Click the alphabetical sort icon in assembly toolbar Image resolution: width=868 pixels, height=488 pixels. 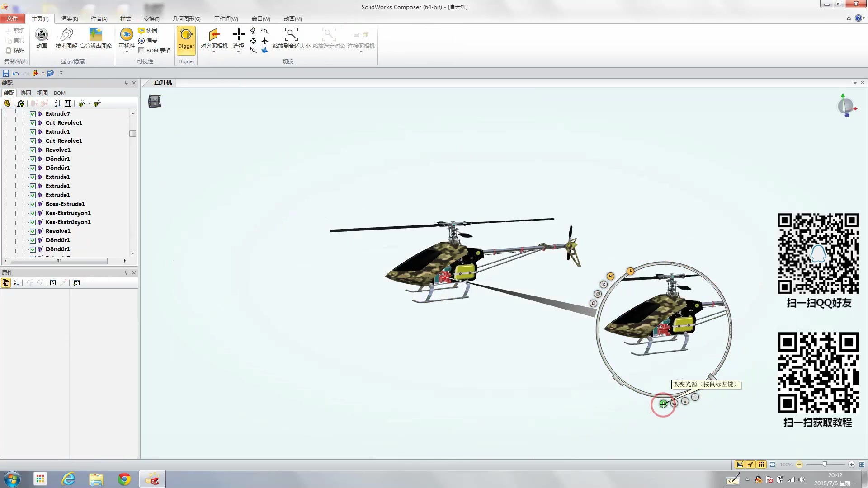57,103
